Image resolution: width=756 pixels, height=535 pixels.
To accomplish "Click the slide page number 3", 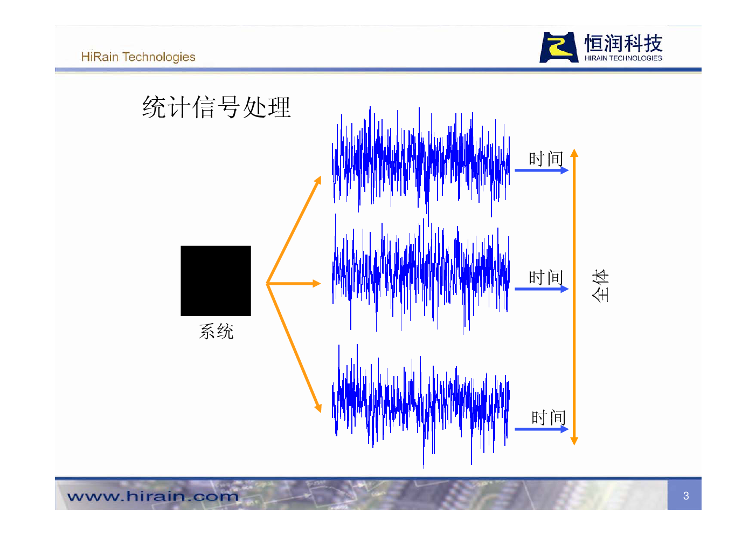I will click(685, 496).
